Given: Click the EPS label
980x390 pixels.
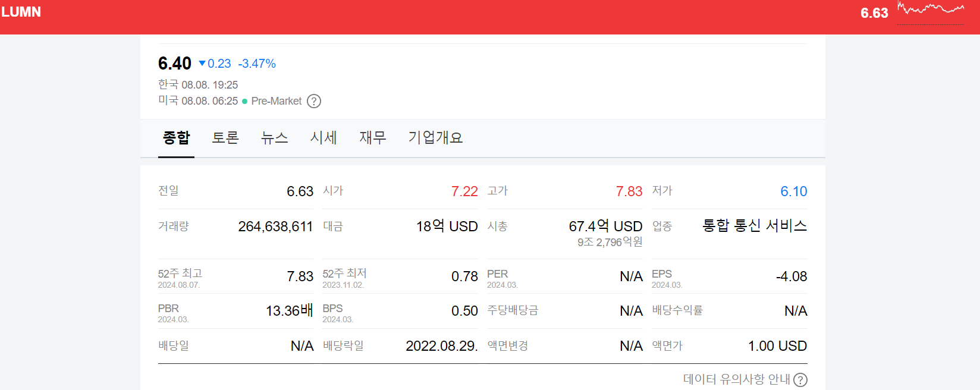Looking at the screenshot, I should [662, 274].
